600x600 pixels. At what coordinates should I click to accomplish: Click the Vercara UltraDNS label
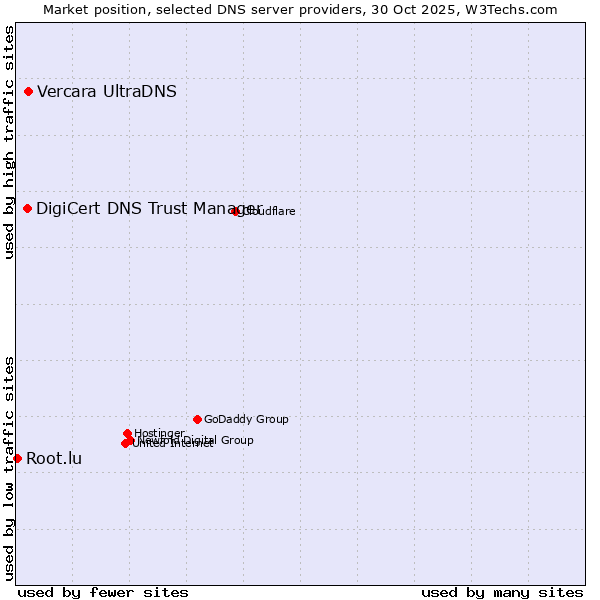coord(107,92)
